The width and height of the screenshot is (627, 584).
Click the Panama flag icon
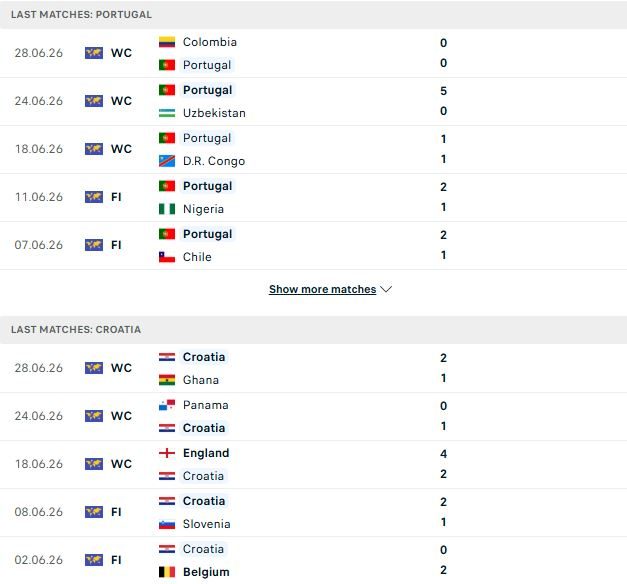pyautogui.click(x=167, y=405)
